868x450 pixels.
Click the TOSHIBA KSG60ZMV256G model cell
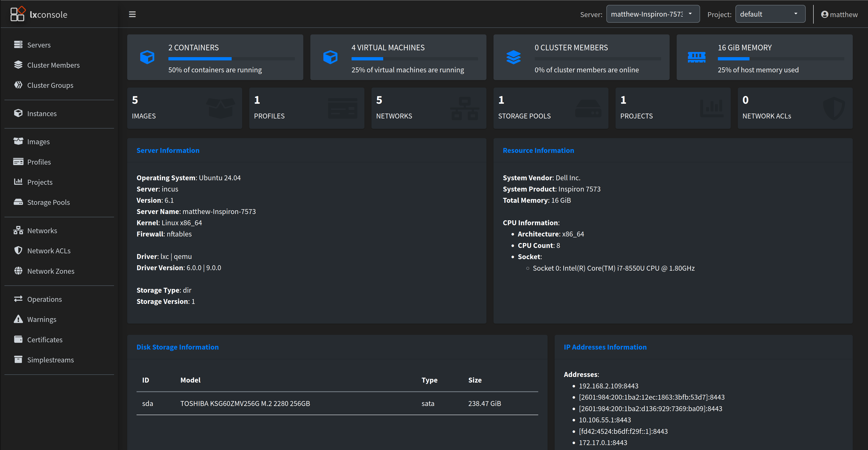click(245, 403)
